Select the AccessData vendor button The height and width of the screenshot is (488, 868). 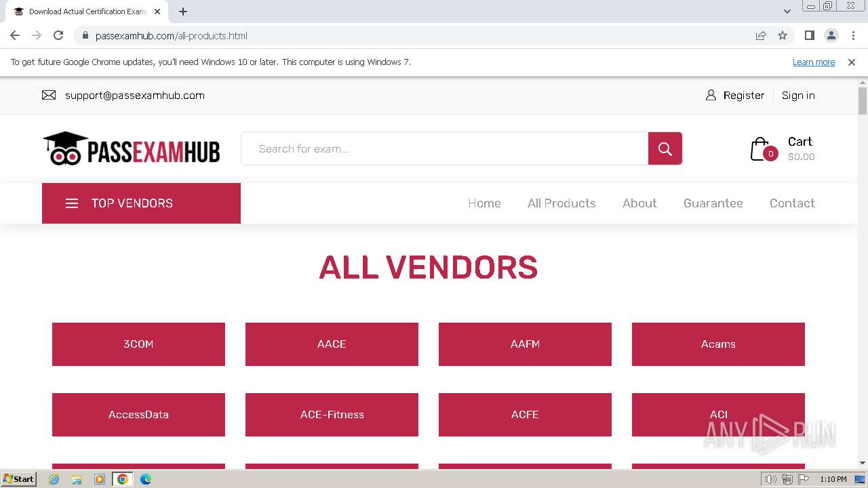[x=138, y=415]
